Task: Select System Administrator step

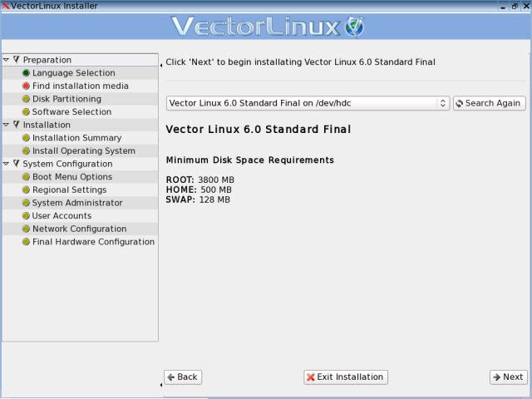Action: coord(77,203)
